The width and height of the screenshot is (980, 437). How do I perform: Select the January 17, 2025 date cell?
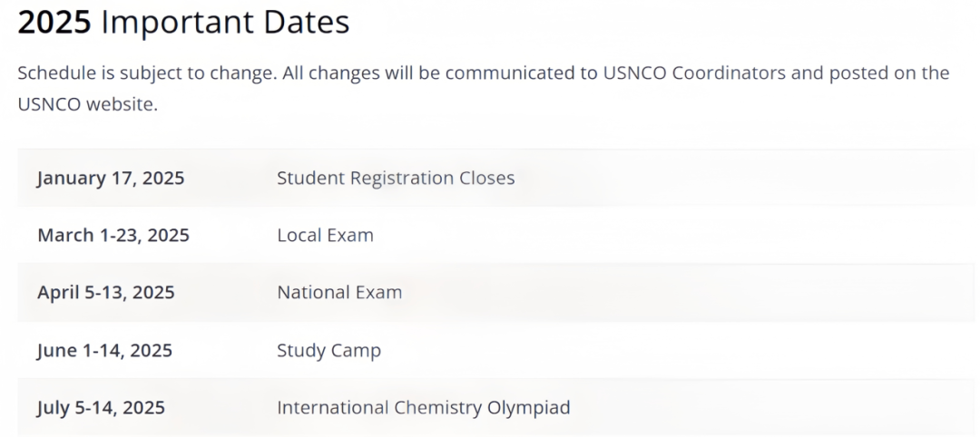[x=111, y=179]
